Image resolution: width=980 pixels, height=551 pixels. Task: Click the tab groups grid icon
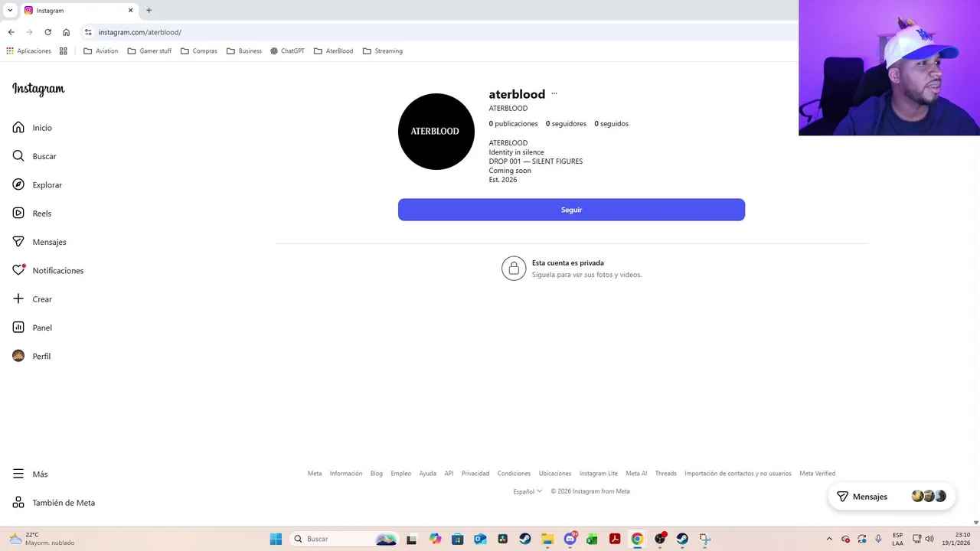coord(64,51)
